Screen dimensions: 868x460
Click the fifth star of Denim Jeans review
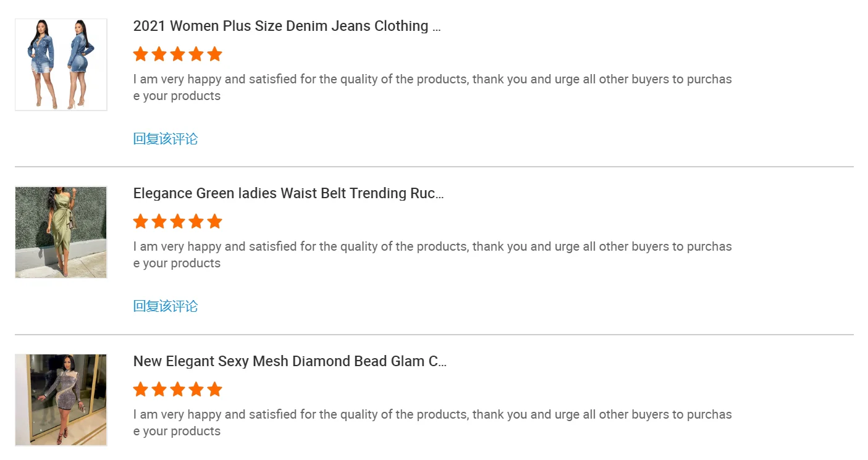pyautogui.click(x=214, y=54)
